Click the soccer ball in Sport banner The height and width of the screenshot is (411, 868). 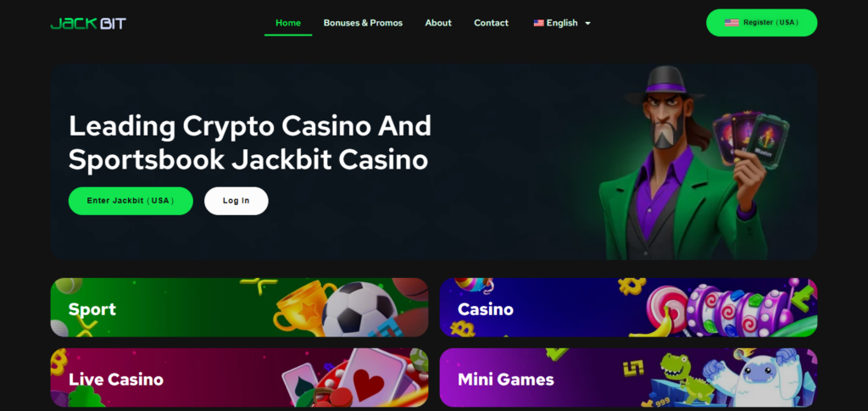359,310
